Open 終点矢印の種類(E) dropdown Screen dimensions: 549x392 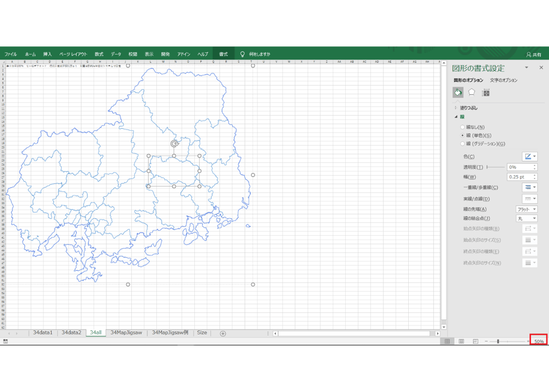point(529,251)
